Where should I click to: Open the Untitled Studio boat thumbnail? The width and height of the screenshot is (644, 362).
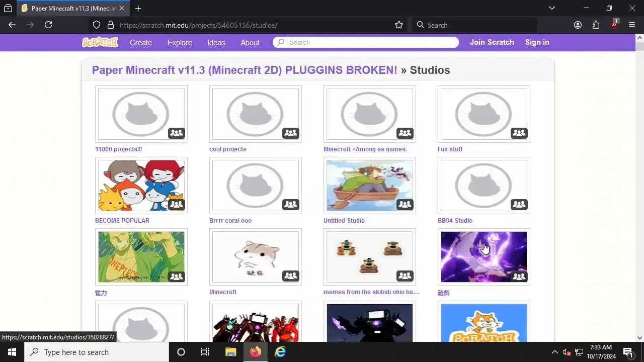(370, 186)
